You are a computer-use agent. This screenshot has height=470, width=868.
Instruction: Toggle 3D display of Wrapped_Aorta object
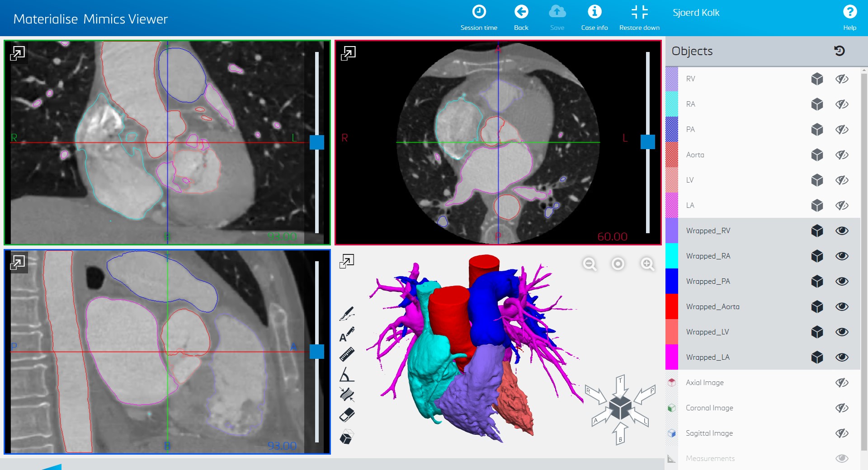(817, 307)
